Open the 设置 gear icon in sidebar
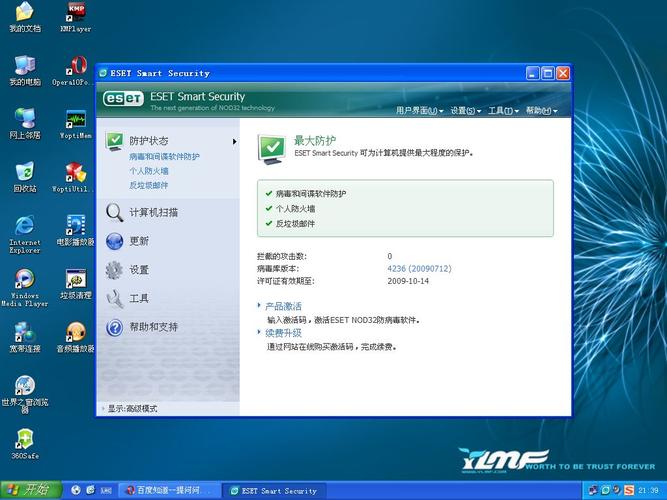 114,270
